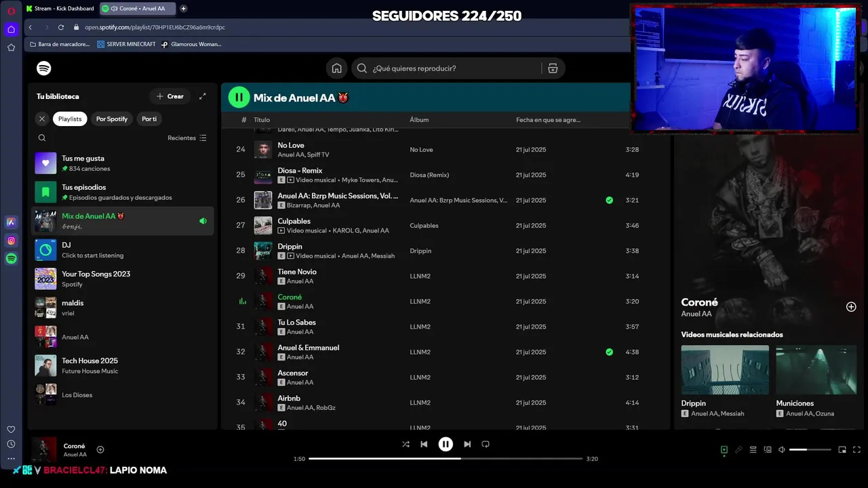Open Recientes sort dropdown
This screenshot has height=488, width=868.
click(x=187, y=138)
